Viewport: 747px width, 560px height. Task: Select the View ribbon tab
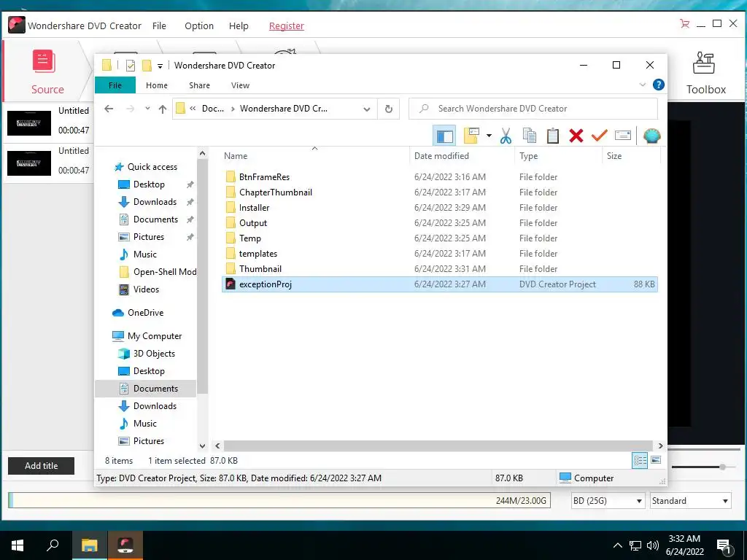pyautogui.click(x=240, y=85)
